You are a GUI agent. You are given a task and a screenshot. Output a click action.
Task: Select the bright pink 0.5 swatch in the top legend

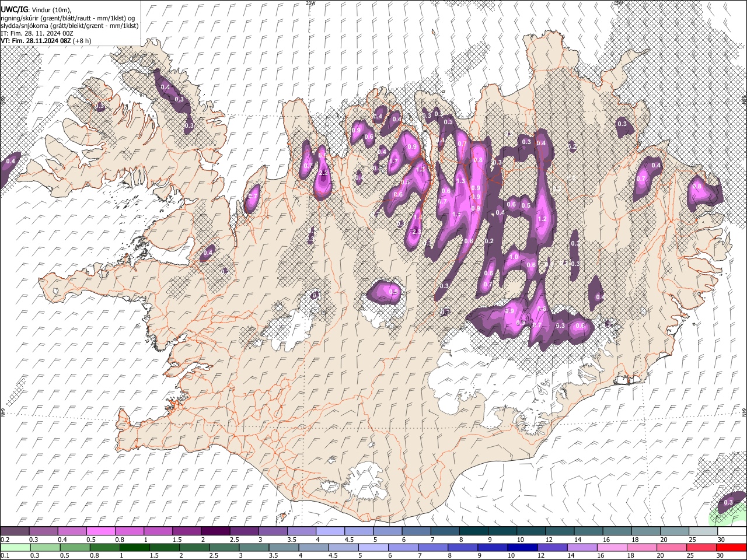[x=100, y=531]
